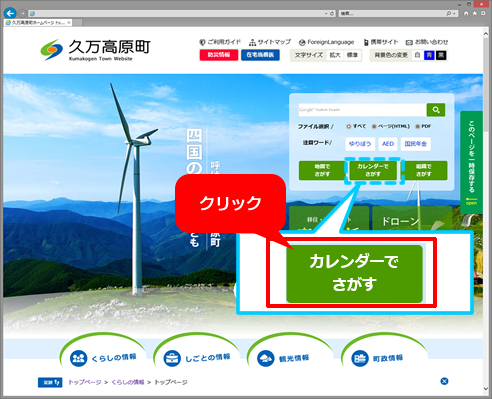Click the Google custom search input field
This screenshot has width=492, height=399.
[362, 110]
